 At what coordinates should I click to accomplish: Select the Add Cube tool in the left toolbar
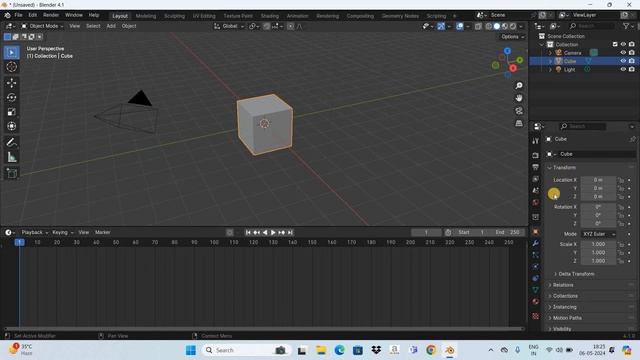[x=11, y=173]
